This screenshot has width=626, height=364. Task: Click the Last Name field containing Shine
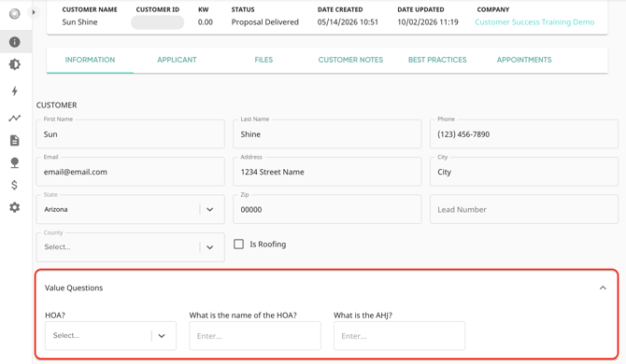click(x=327, y=134)
